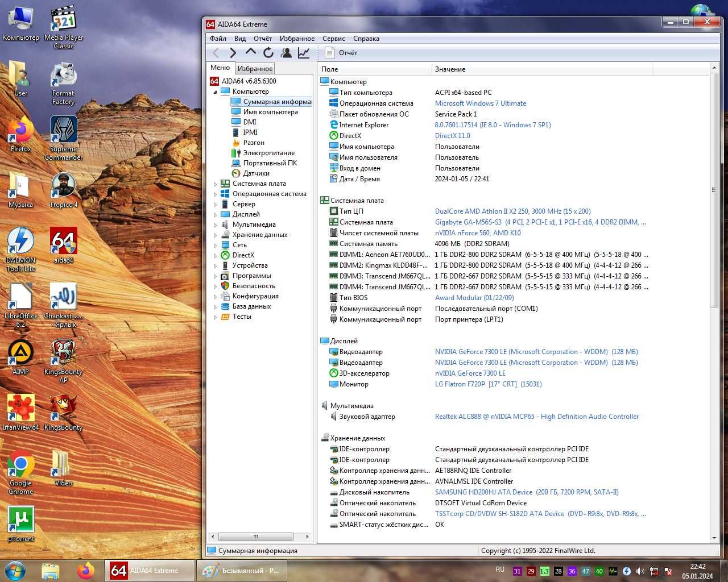Click the volume speaker tray icon
This screenshot has width=728, height=582.
point(640,571)
